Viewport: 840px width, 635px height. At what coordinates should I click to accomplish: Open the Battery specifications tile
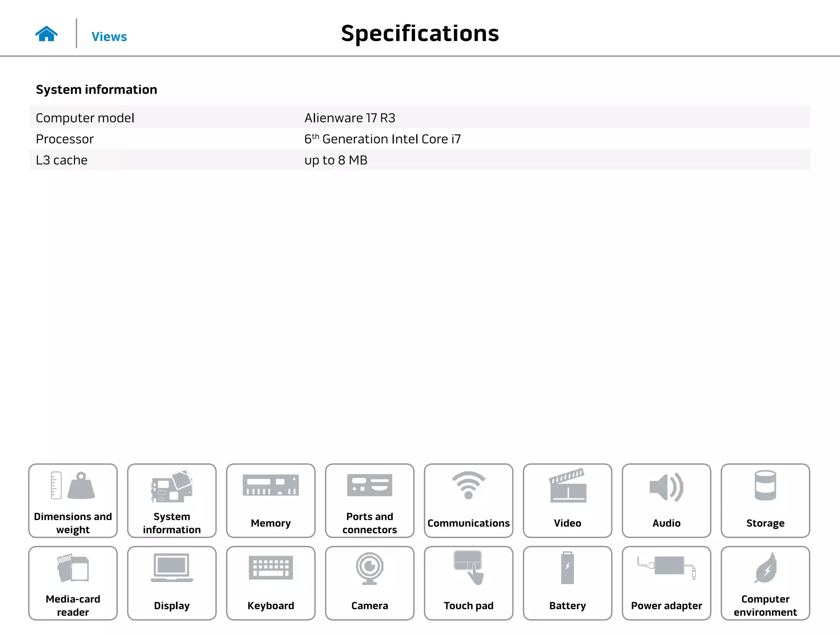(x=568, y=583)
